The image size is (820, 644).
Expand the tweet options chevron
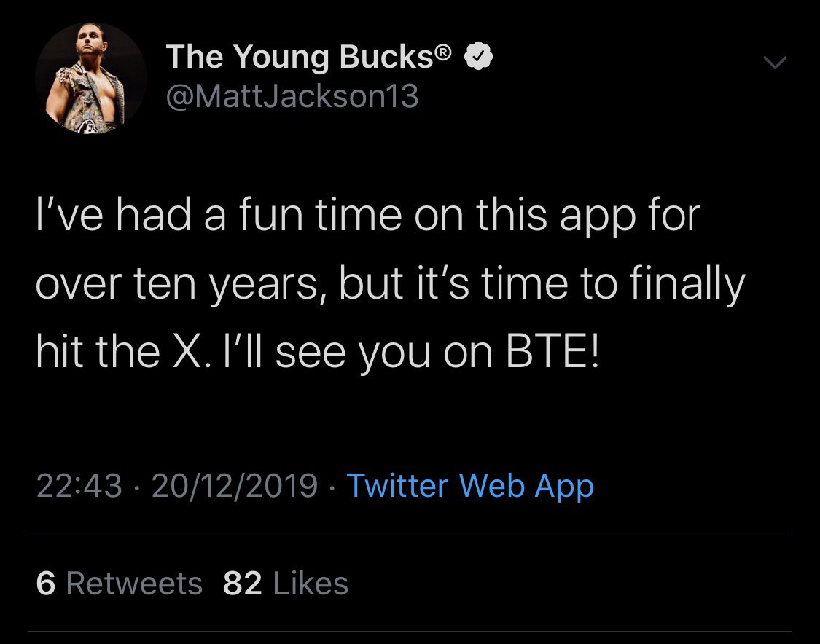(775, 65)
